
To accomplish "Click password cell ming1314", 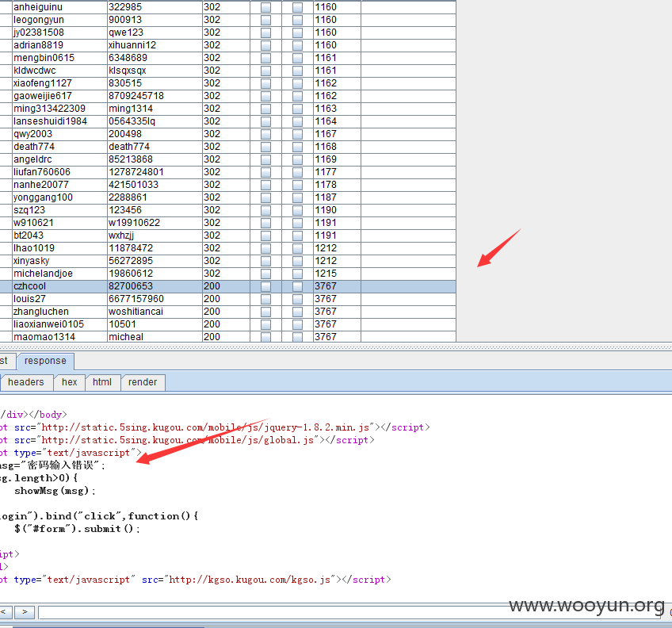I will (x=155, y=109).
